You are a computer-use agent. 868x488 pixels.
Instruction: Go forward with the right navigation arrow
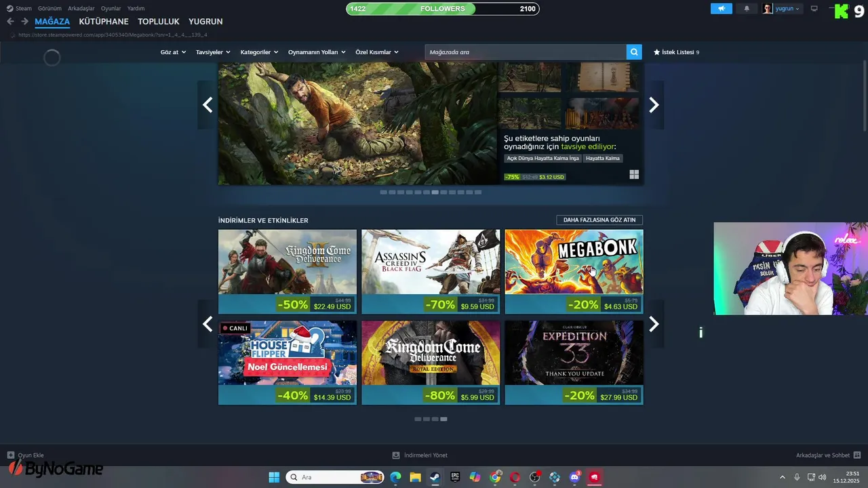24,22
